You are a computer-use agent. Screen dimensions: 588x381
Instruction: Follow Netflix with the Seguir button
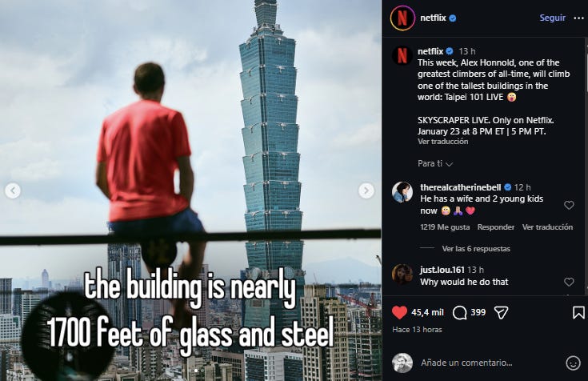tap(552, 18)
